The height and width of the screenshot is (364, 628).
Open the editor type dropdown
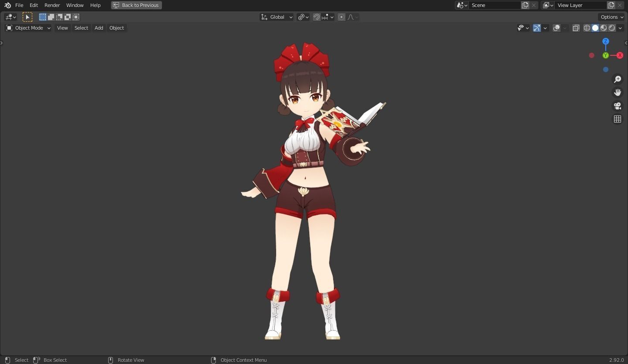pos(10,17)
